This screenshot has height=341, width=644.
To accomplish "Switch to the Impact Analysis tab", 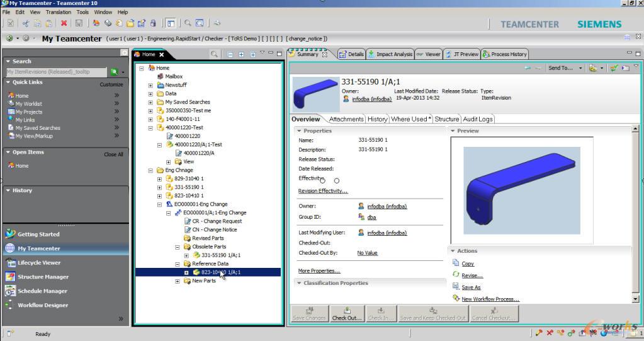I will click(x=390, y=54).
